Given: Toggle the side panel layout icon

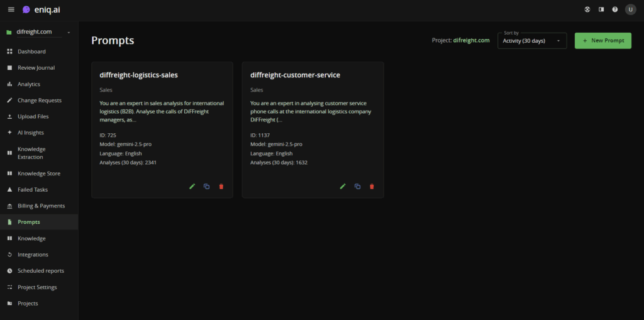Looking at the screenshot, I should point(601,9).
